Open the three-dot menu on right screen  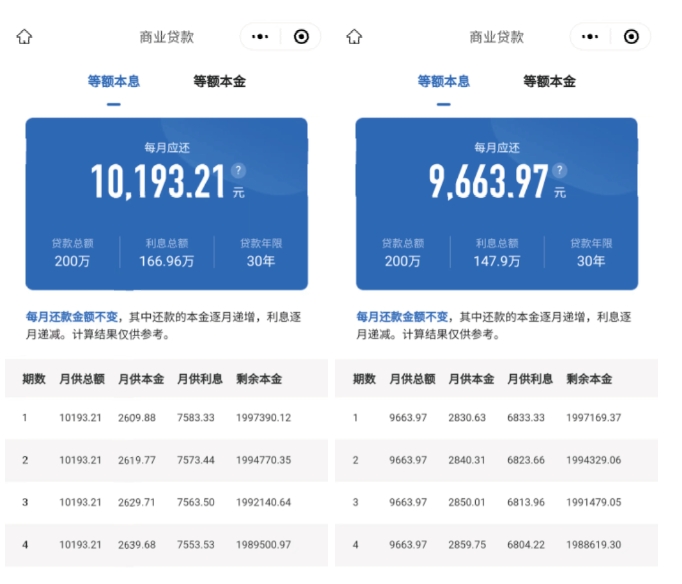tap(590, 37)
